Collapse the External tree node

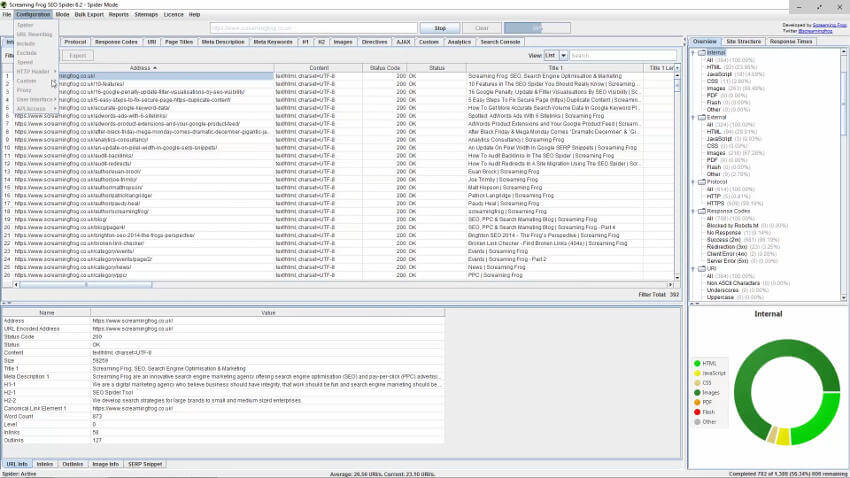(x=693, y=117)
